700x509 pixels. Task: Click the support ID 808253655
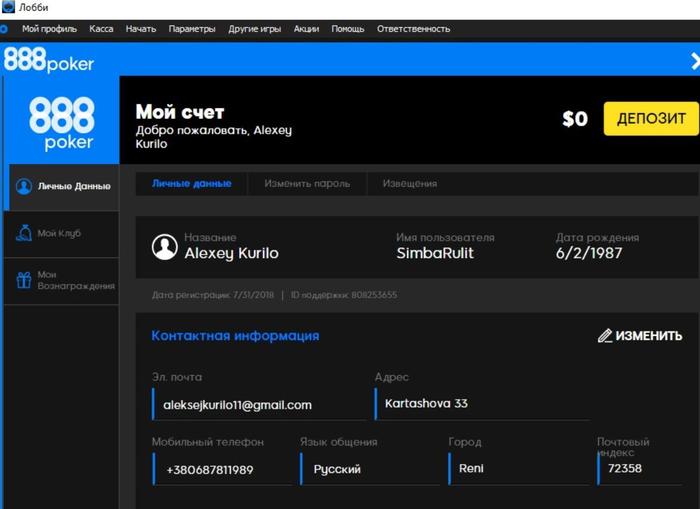tap(344, 295)
